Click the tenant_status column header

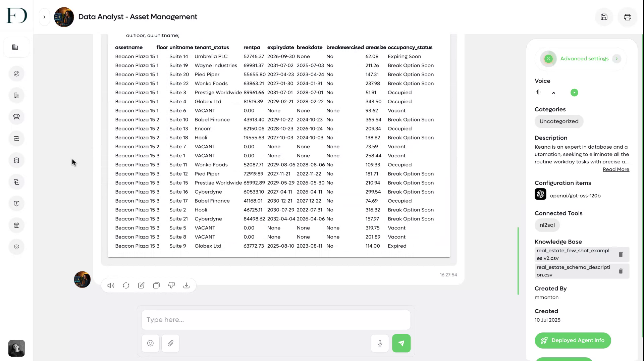pos(212,48)
